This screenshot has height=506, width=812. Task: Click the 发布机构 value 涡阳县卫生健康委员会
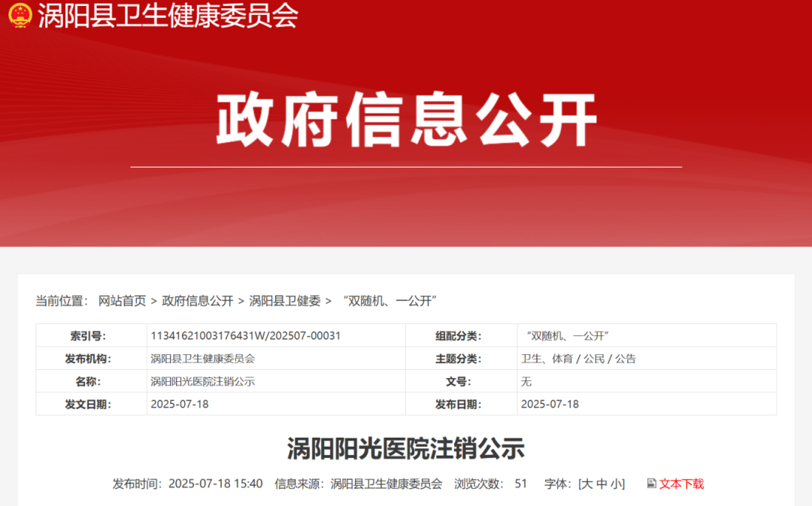(x=202, y=359)
